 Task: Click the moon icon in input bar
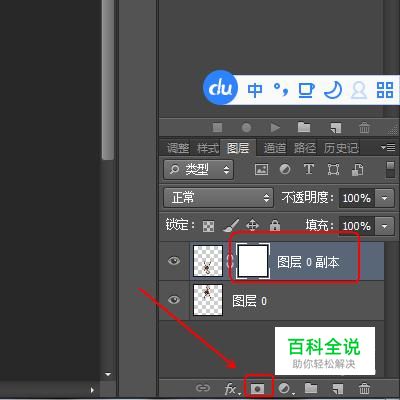click(333, 90)
